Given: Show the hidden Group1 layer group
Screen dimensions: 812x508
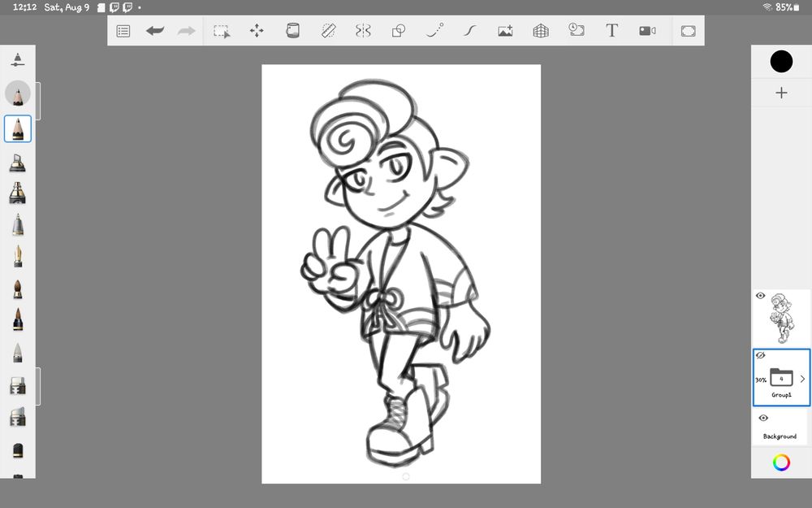Looking at the screenshot, I should (760, 356).
